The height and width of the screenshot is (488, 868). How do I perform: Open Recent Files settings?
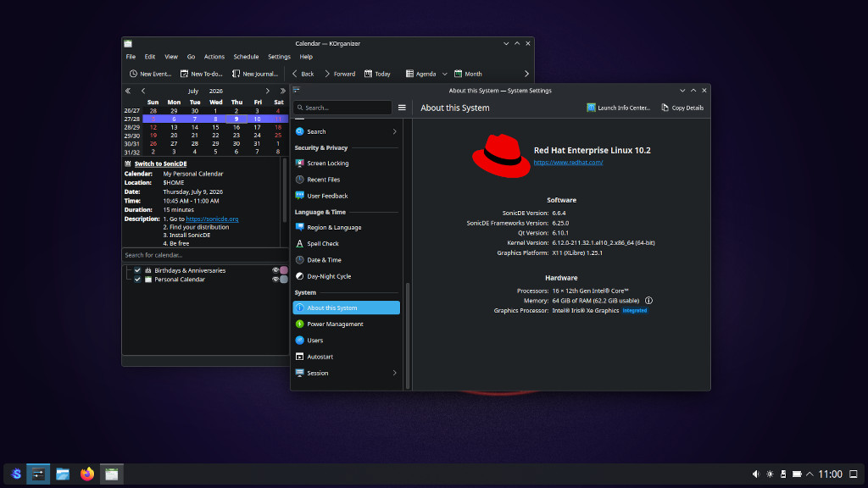[346, 180]
